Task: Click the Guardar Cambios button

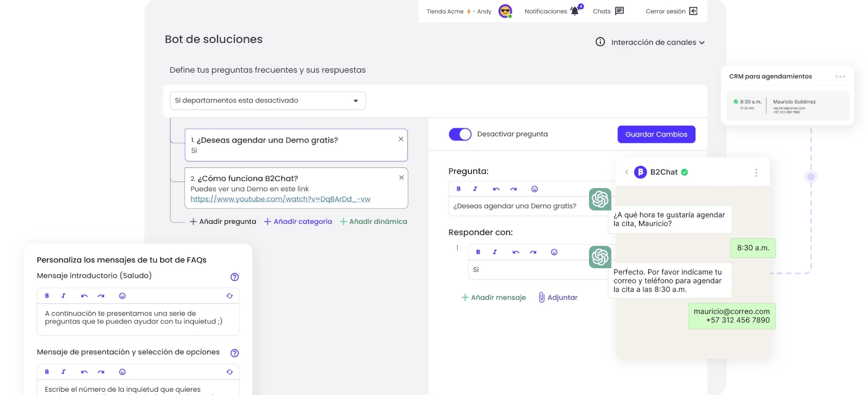Action: [656, 134]
